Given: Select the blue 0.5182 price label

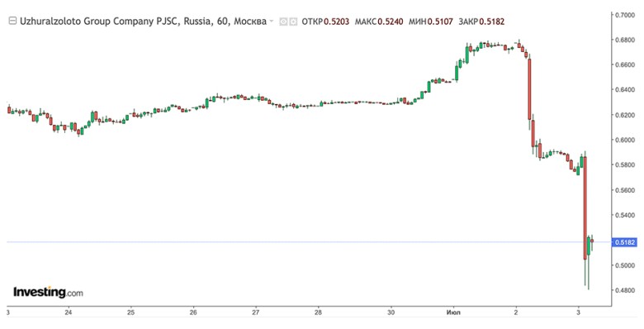Looking at the screenshot, I should click(625, 242).
